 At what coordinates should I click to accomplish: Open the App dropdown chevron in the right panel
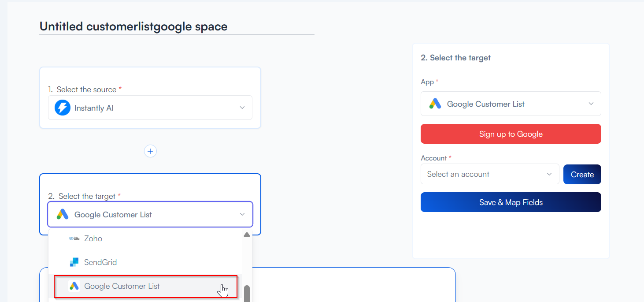click(x=591, y=104)
